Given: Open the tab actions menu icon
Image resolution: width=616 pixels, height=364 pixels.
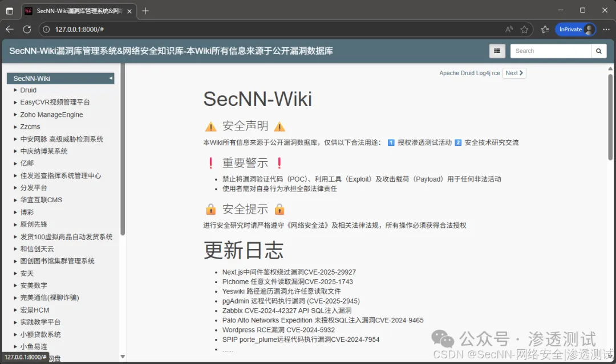Looking at the screenshot, I should pyautogui.click(x=10, y=11).
